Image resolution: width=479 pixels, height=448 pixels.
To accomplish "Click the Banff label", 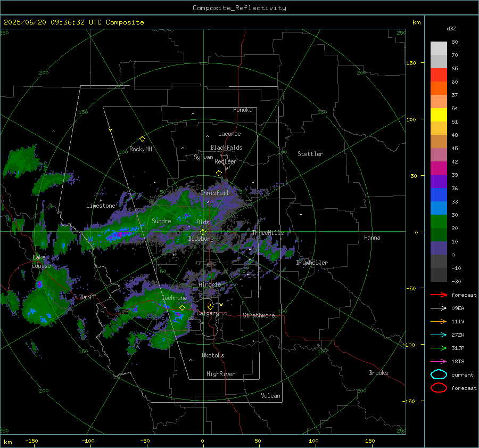I will (x=88, y=297).
